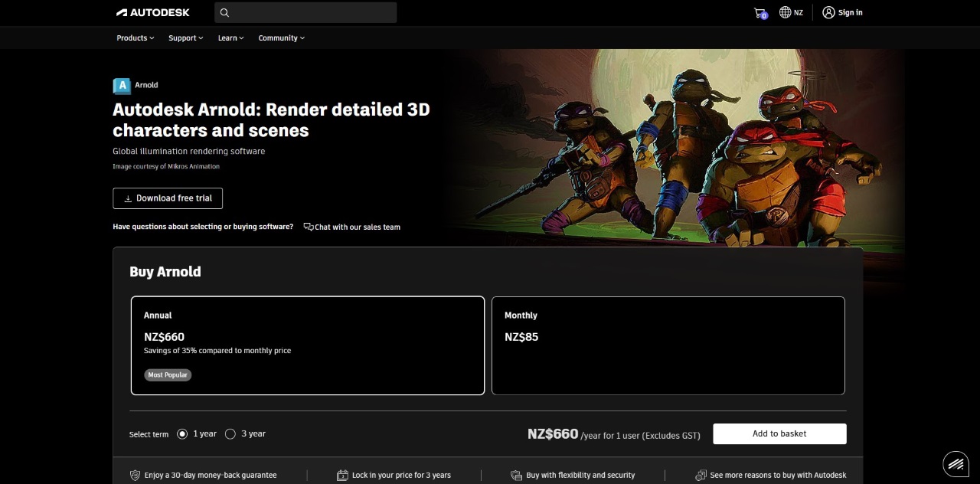This screenshot has height=484, width=980.
Task: Click the download arrow icon in trial button
Action: [x=128, y=198]
